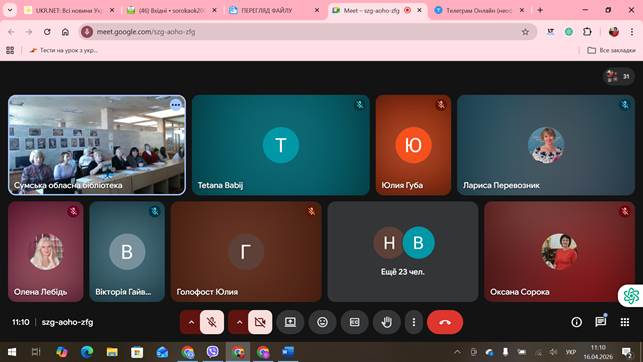Click muted mic icon on Лариса Перевозник tile
The height and width of the screenshot is (362, 643).
click(625, 105)
